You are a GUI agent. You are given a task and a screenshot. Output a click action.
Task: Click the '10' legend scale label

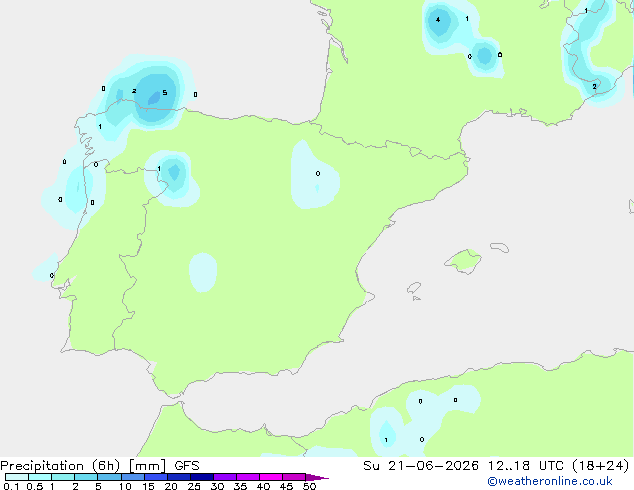[125, 486]
